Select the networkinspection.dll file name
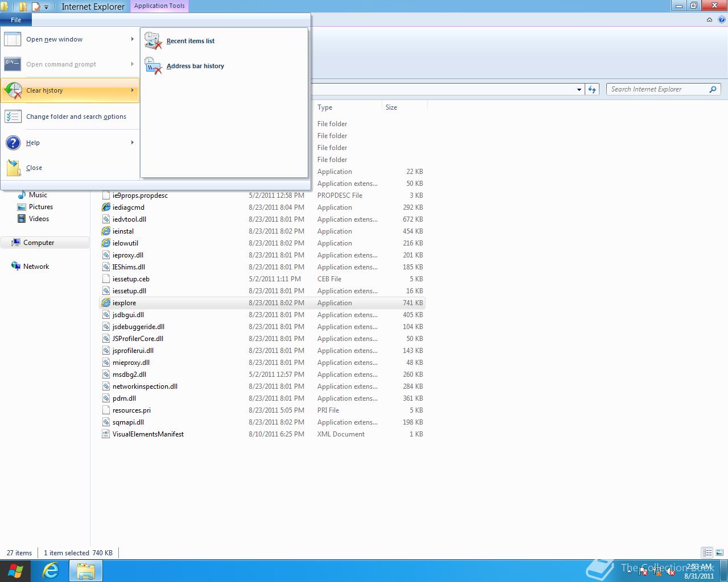This screenshot has width=728, height=582. pyautogui.click(x=145, y=386)
